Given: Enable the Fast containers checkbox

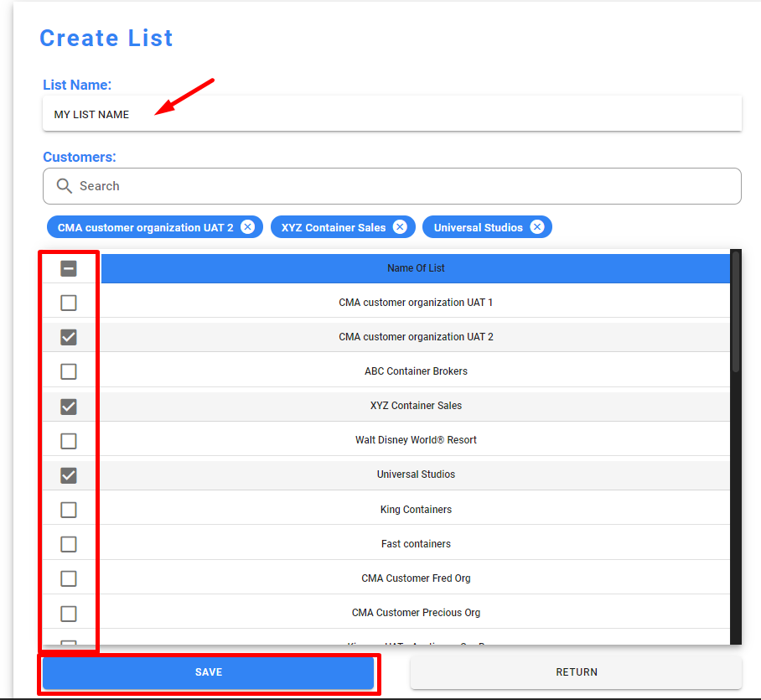Looking at the screenshot, I should pos(69,544).
